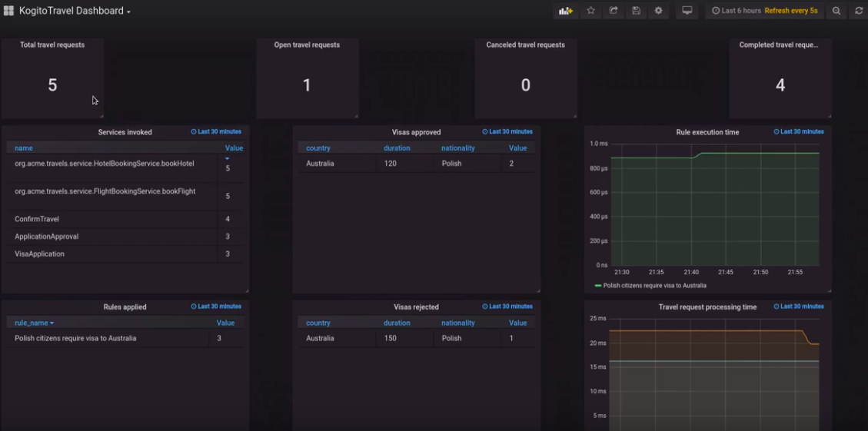
Task: Open Travel request processing time panel menu
Action: (707, 307)
